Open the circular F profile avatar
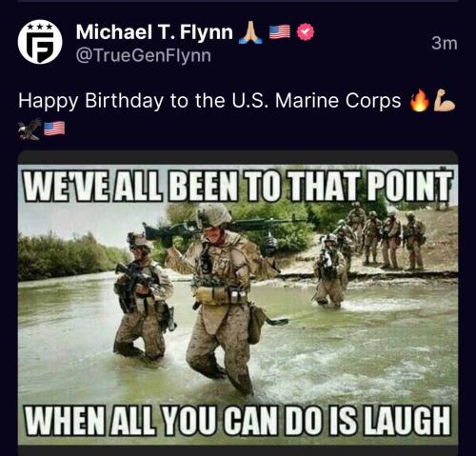This screenshot has width=476, height=456. point(40,42)
